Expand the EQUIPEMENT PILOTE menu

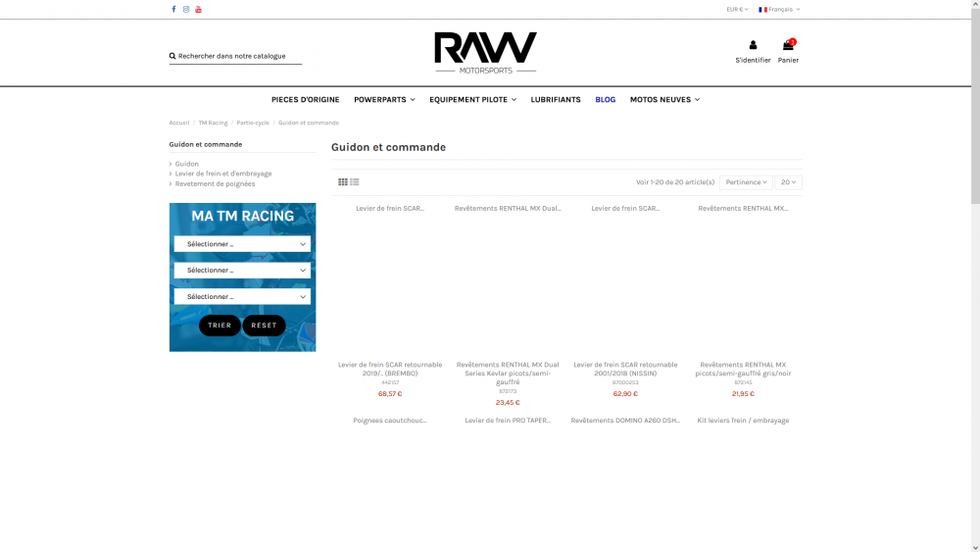click(473, 100)
